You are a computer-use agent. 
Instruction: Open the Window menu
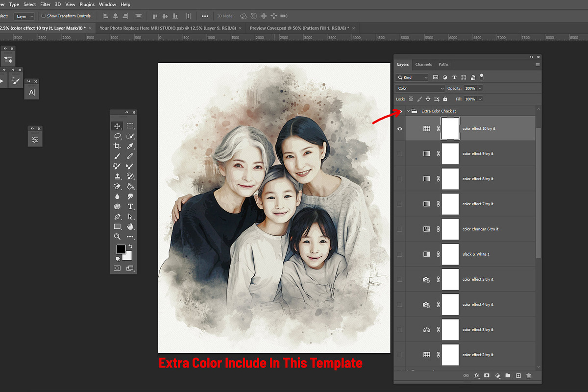(x=108, y=4)
